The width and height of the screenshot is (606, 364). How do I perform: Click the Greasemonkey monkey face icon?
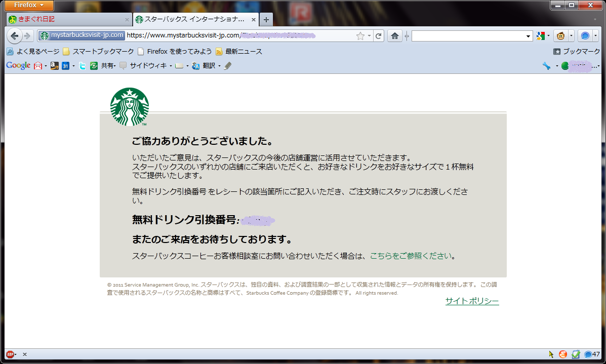(560, 36)
